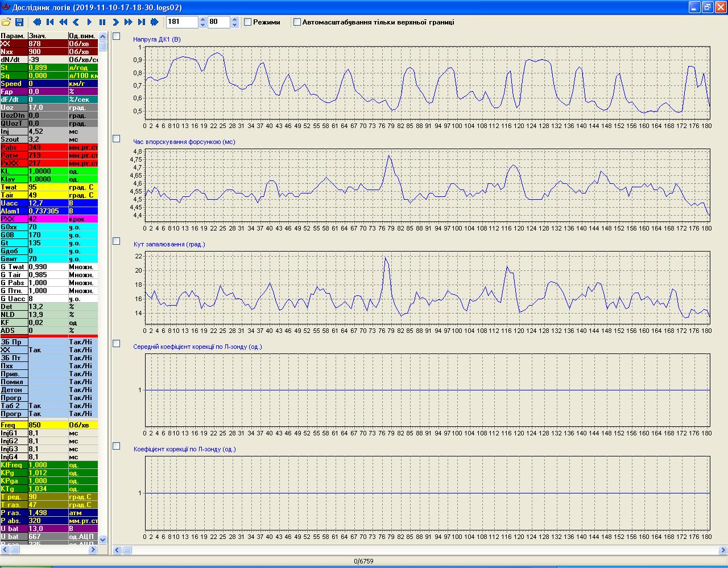Click the 0/6759 status bar counter
The width and height of the screenshot is (728, 568).
(363, 561)
